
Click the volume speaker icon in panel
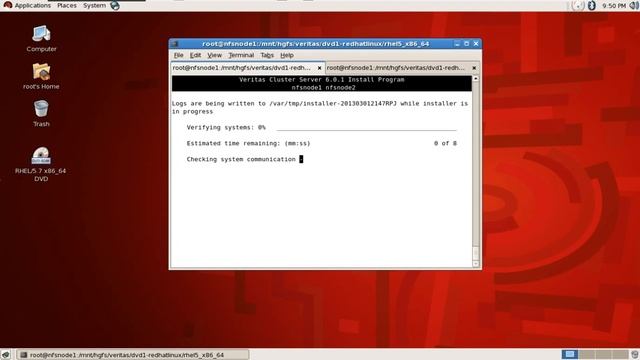[633, 6]
